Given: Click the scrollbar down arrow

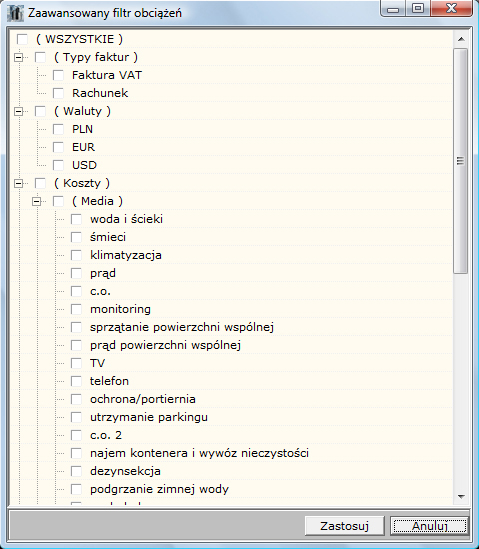Looking at the screenshot, I should tap(461, 496).
